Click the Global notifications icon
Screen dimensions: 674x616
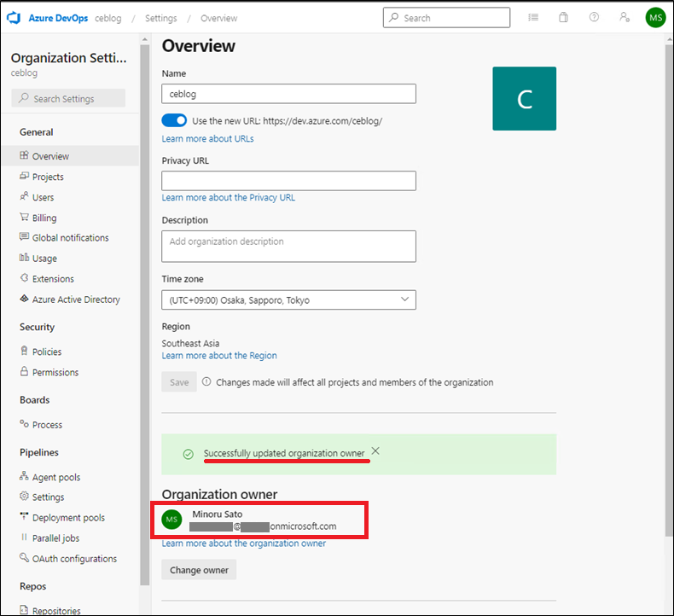24,237
